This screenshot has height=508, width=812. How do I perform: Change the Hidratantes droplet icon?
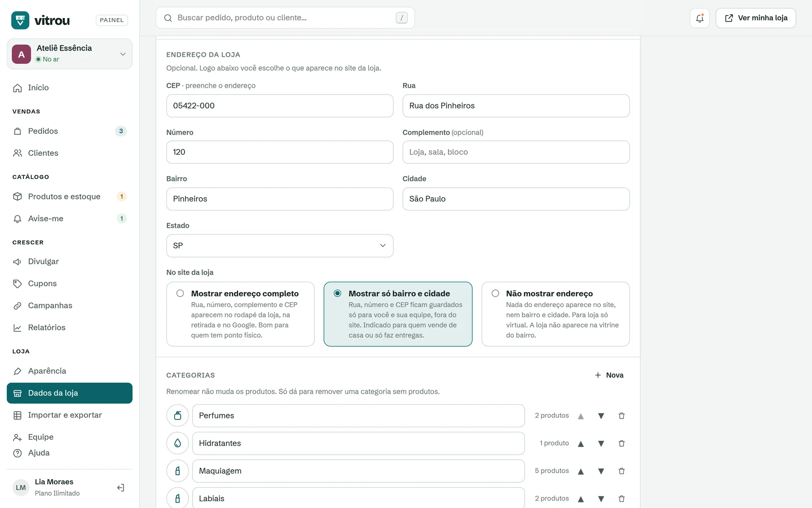click(178, 443)
